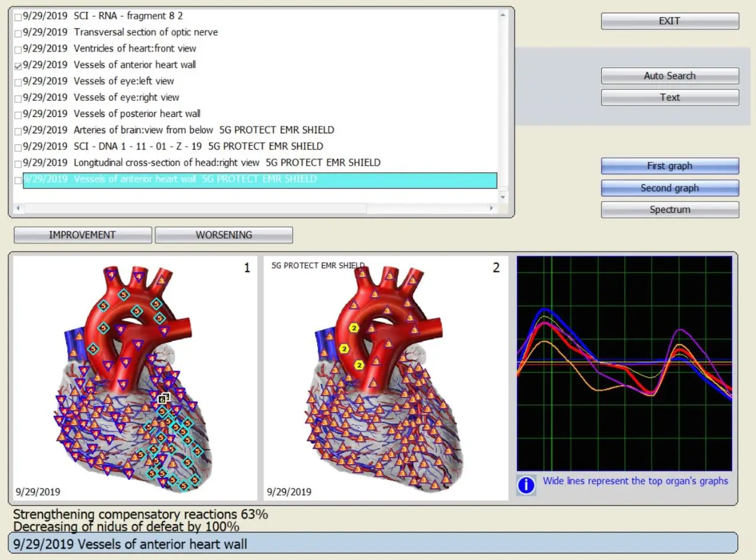
Task: Uncheck the checked 'Vessels of anterior heart wall' box
Action: (18, 66)
